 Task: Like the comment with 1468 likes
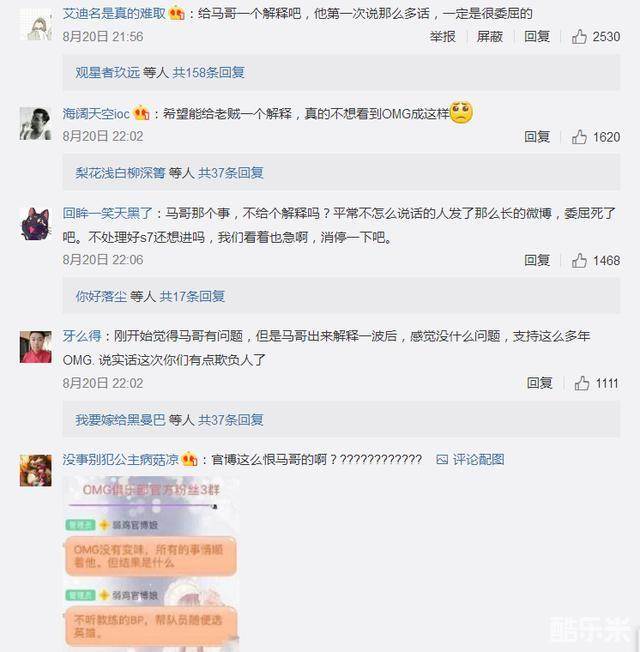596,261
